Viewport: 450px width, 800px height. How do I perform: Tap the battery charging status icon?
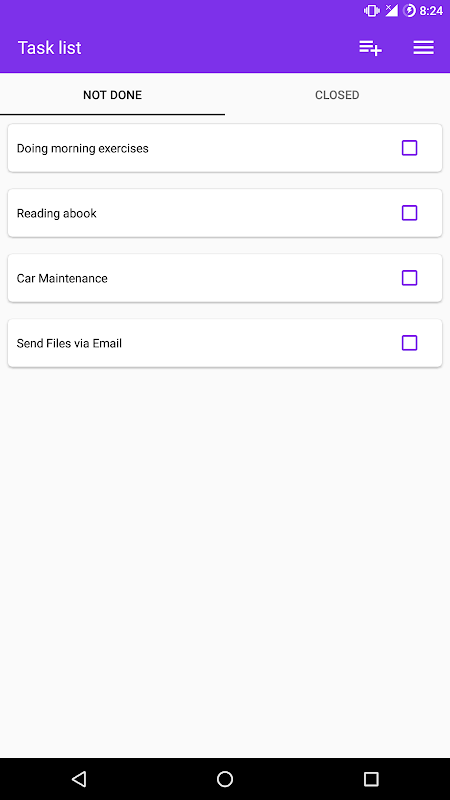tap(409, 11)
